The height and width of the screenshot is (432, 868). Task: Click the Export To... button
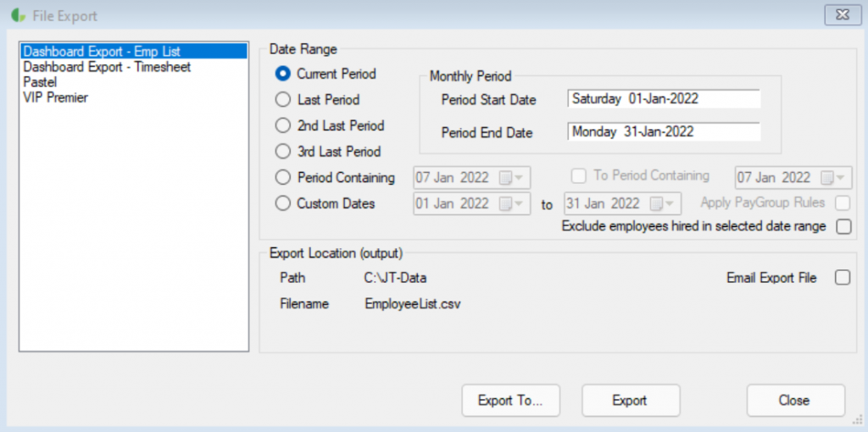point(511,401)
